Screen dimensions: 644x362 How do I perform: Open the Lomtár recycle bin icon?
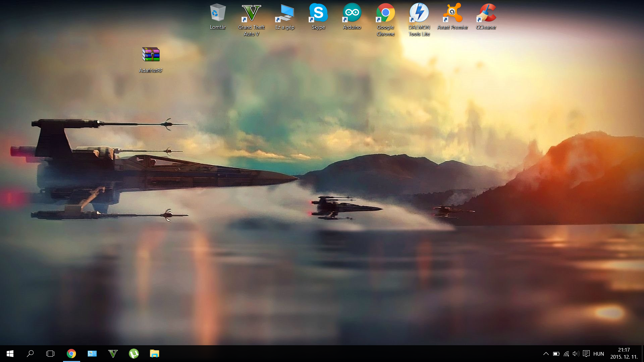[218, 17]
